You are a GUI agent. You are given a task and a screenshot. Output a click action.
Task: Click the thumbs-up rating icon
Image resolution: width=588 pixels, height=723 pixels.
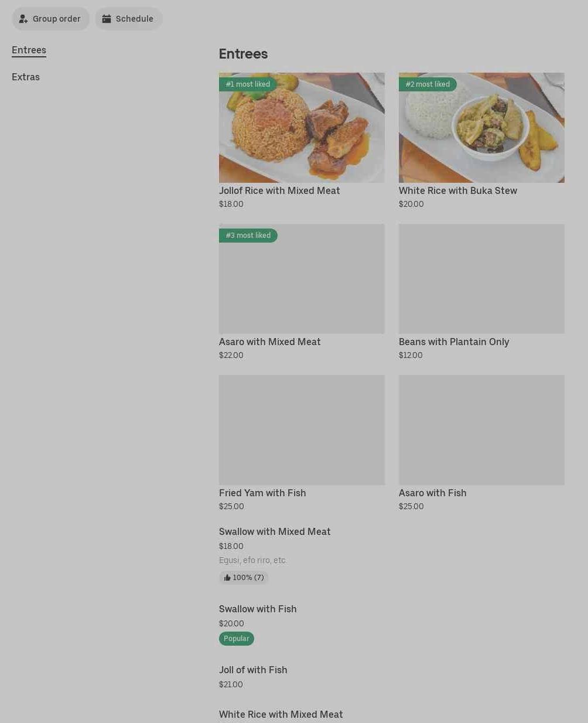point(227,578)
